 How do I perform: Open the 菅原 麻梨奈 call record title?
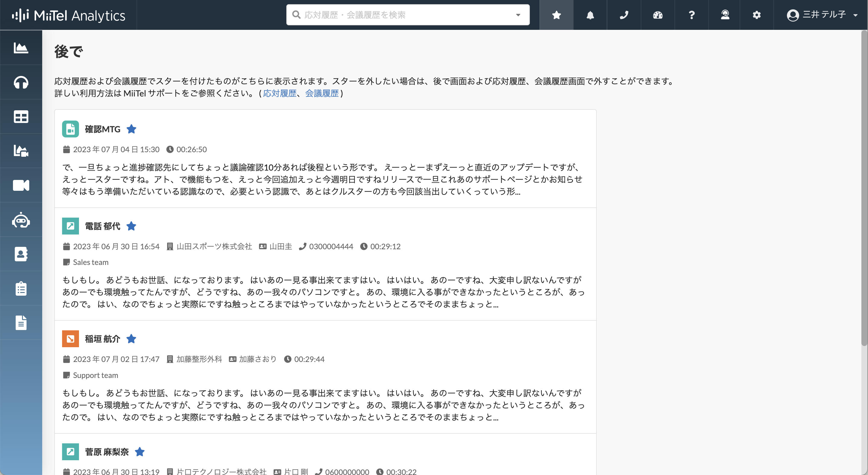(107, 452)
